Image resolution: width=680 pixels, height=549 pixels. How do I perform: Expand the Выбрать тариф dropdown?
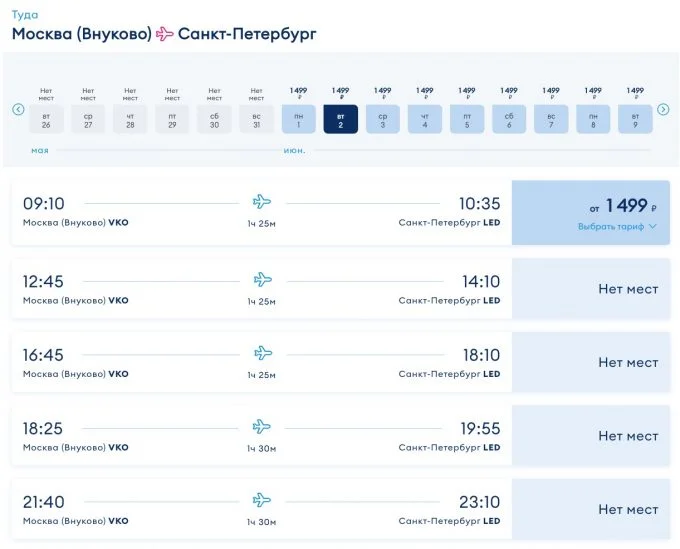pos(617,226)
